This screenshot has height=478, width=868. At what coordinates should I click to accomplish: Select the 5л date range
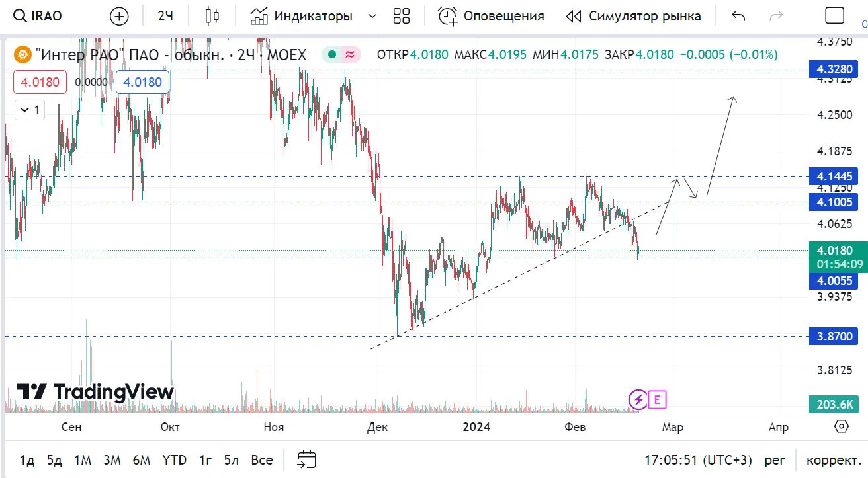click(232, 460)
